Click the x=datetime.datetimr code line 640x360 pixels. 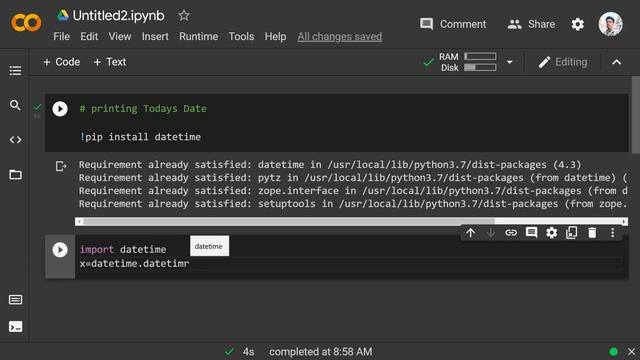click(x=134, y=264)
